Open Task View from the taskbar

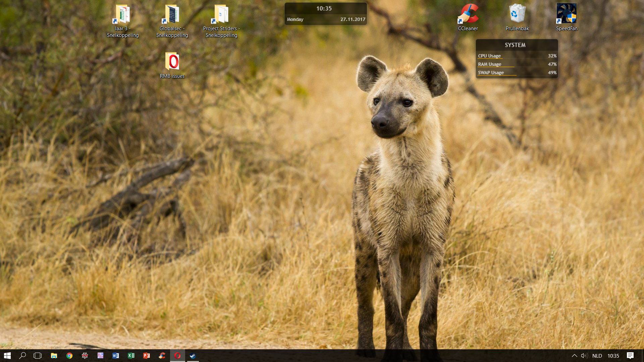[38, 356]
